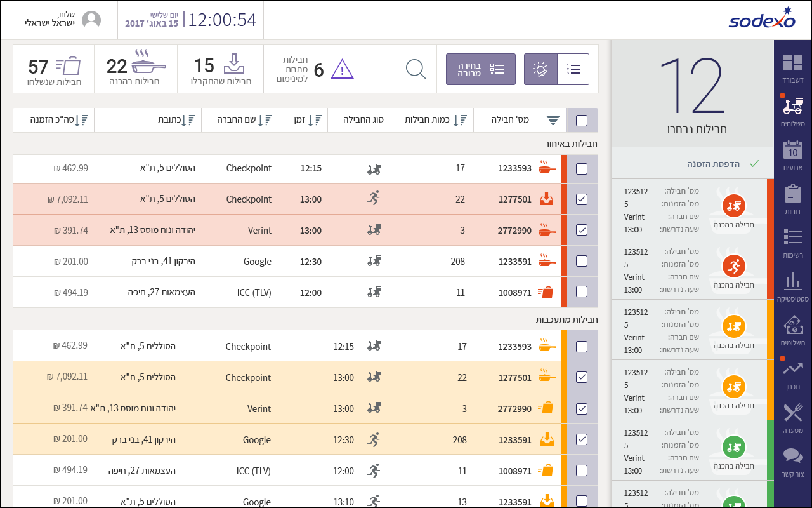Open the filter funnel in table header
The image size is (812, 508).
pyautogui.click(x=553, y=120)
